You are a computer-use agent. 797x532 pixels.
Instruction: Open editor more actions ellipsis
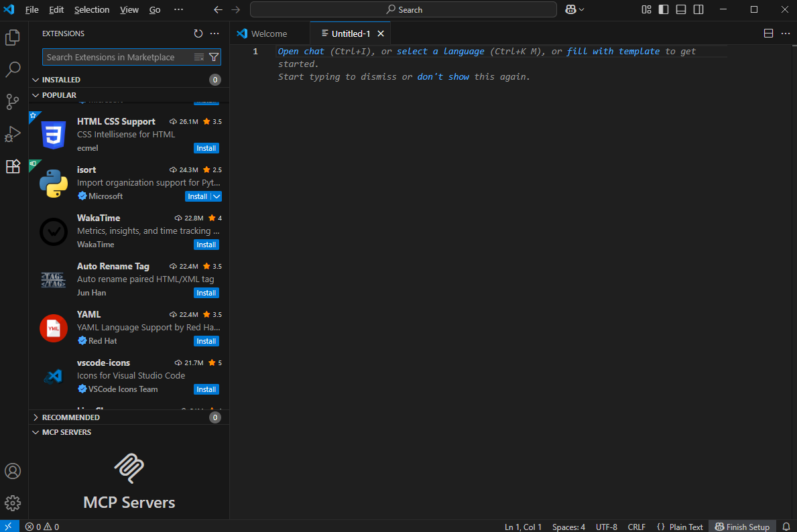(x=786, y=34)
